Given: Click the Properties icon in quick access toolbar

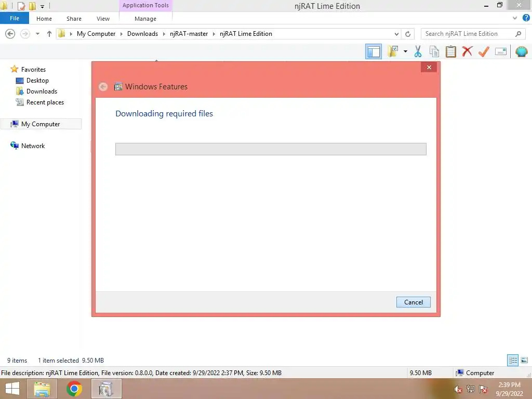Looking at the screenshot, I should [x=21, y=6].
